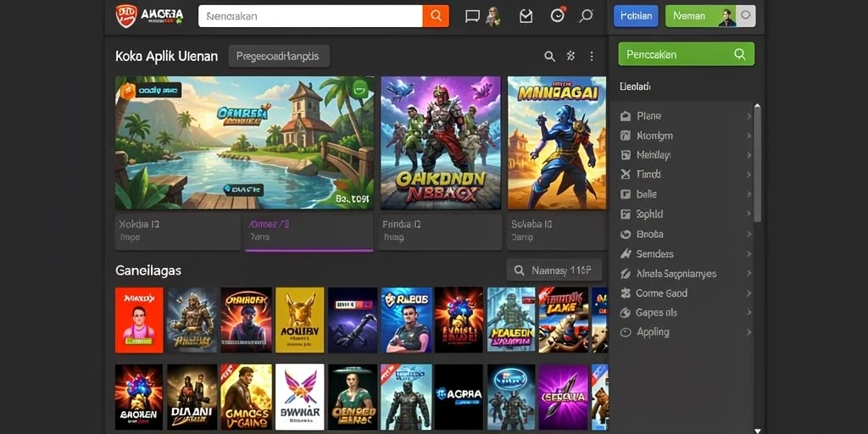Image resolution: width=868 pixels, height=434 pixels.
Task: Click the Meinlay sidebar icon
Action: click(626, 155)
